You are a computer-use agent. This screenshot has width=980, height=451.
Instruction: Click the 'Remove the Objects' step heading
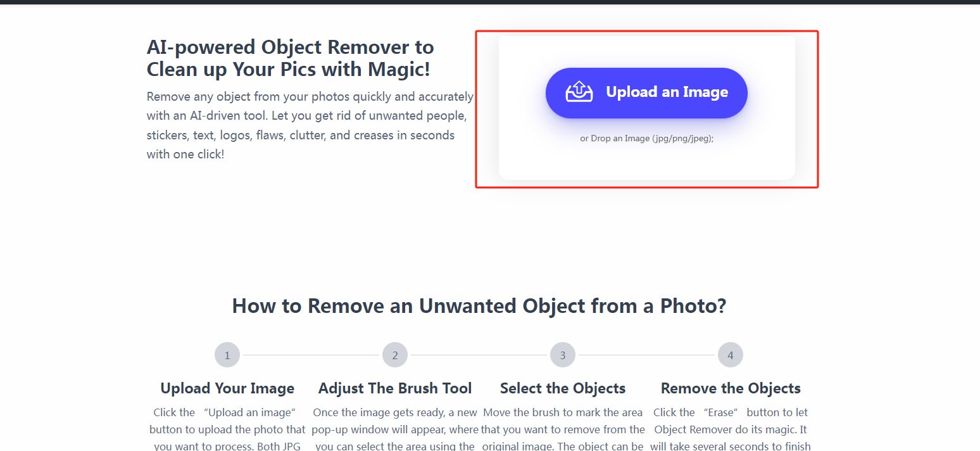coord(731,388)
